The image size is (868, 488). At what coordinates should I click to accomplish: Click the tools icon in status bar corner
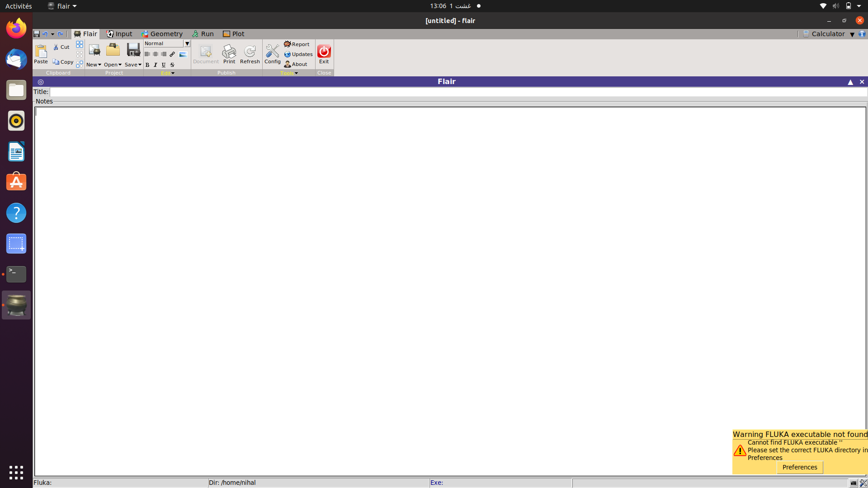[x=863, y=483]
